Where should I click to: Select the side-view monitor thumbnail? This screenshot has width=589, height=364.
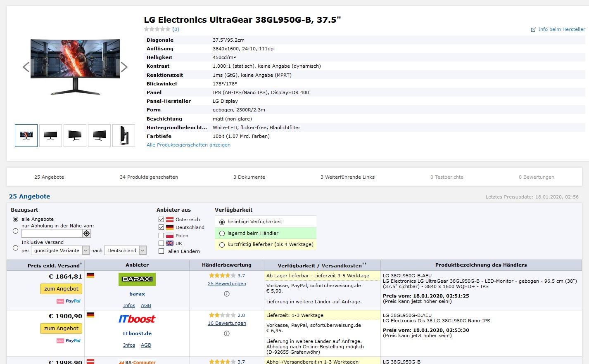[123, 135]
